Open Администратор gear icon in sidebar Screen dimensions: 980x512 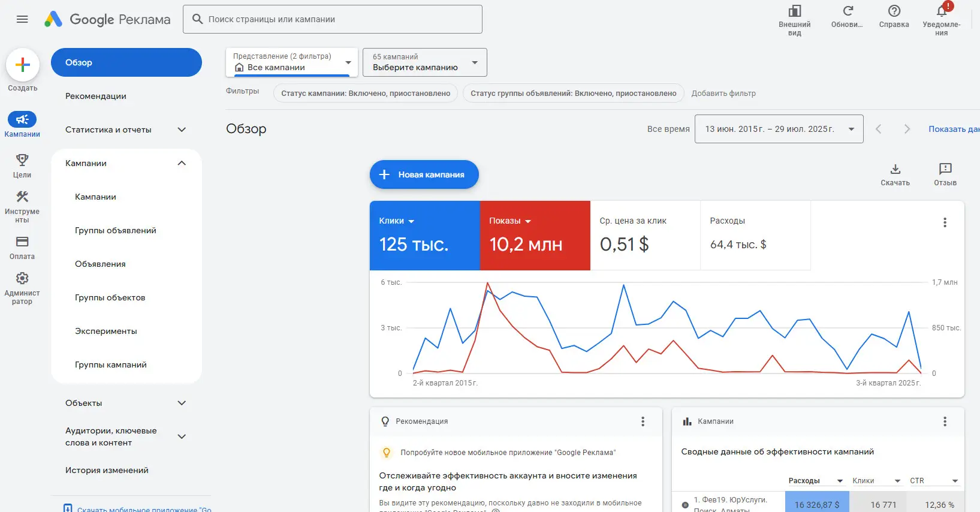[22, 279]
